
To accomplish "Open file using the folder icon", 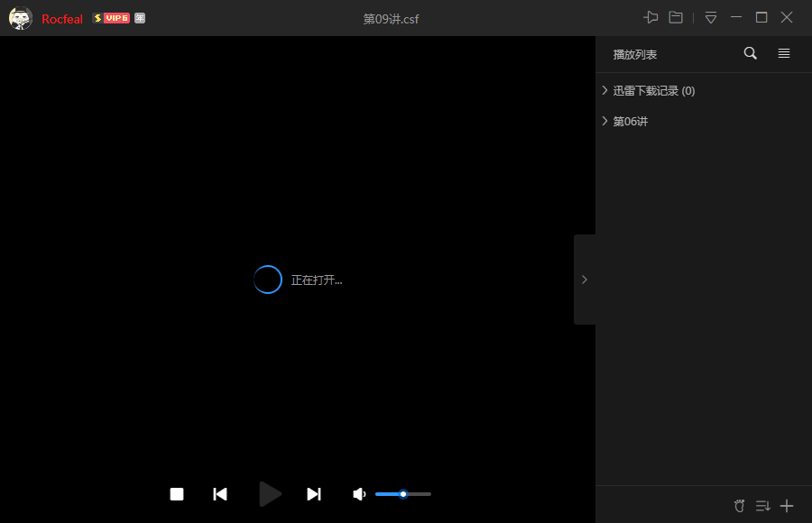I will tap(676, 17).
